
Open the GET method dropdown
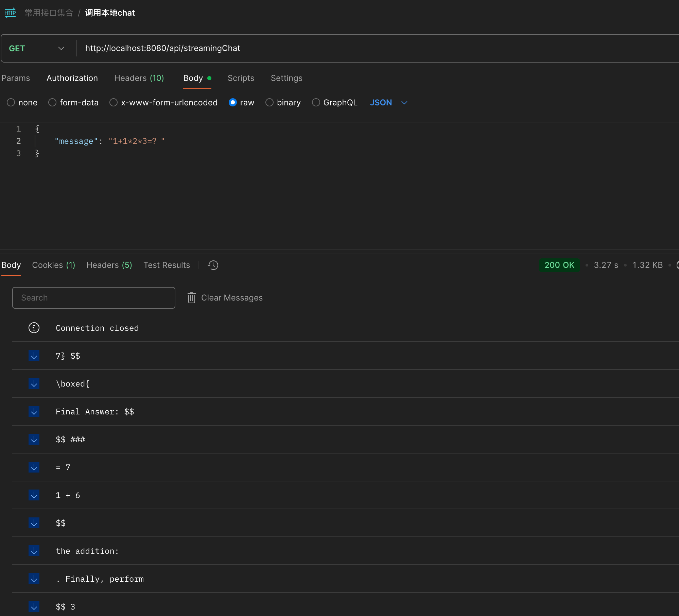37,49
